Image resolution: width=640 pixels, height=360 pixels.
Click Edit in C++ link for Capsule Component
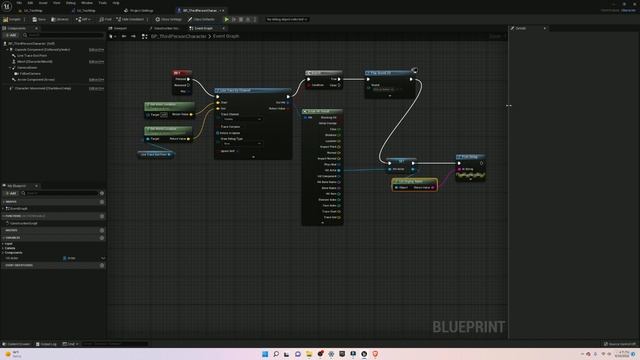coord(96,50)
